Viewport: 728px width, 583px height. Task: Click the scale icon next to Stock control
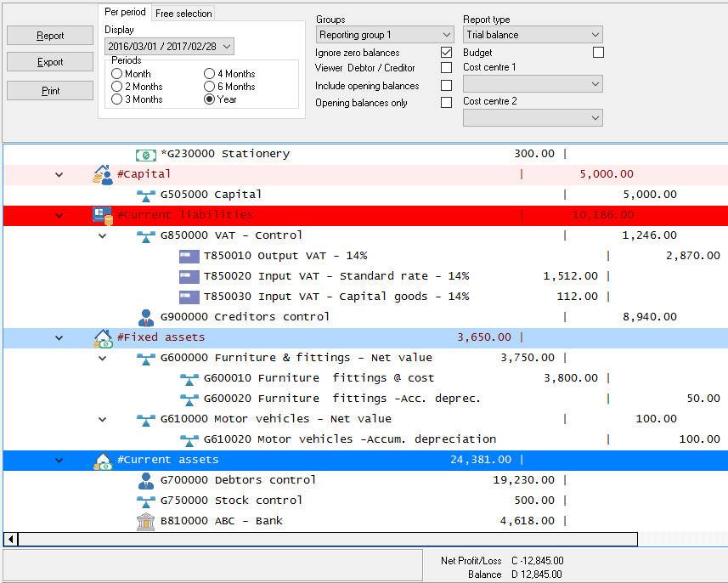click(146, 501)
